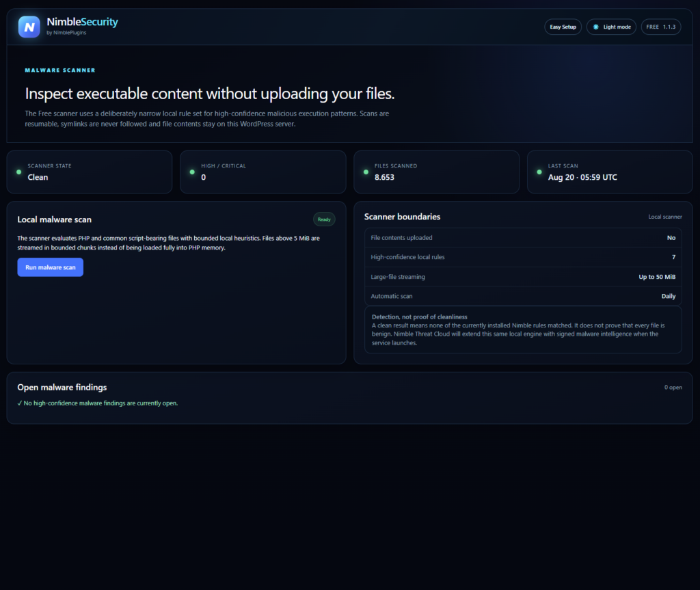700x590 pixels.
Task: Click the MALWARE SCANNER heading label
Action: tap(60, 70)
